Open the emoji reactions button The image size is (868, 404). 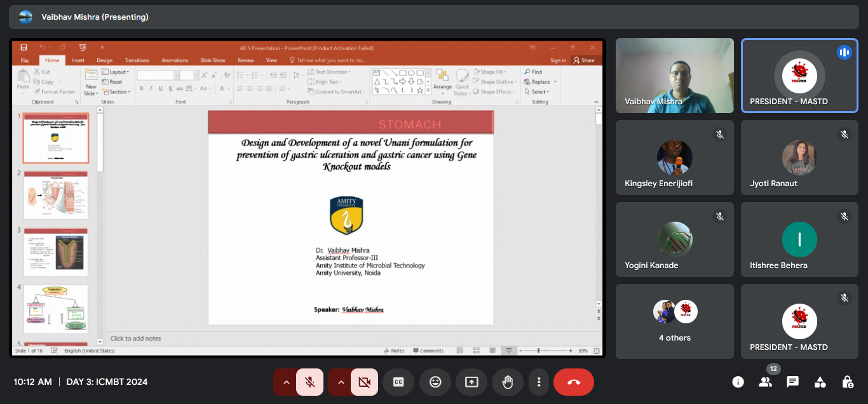coord(435,382)
